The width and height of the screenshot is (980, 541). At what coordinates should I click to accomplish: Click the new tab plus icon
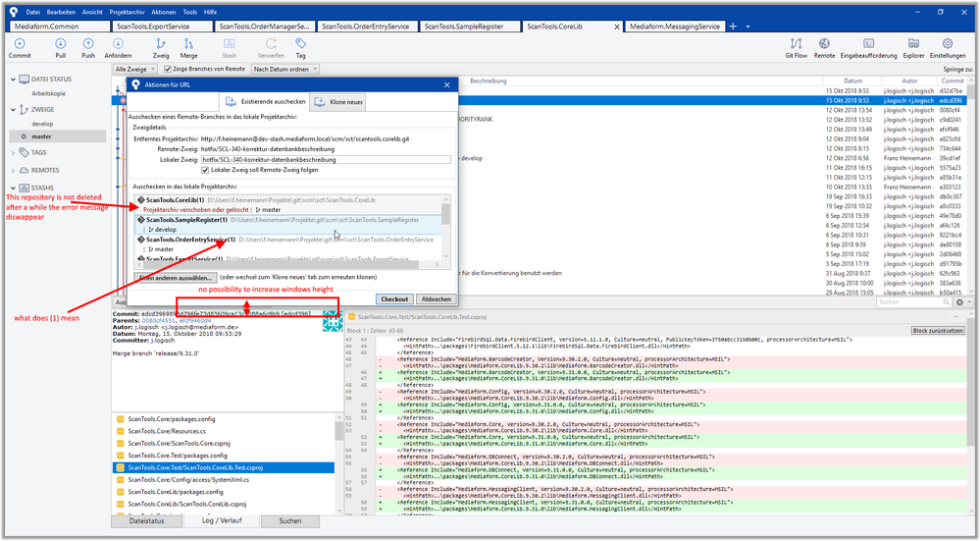733,27
